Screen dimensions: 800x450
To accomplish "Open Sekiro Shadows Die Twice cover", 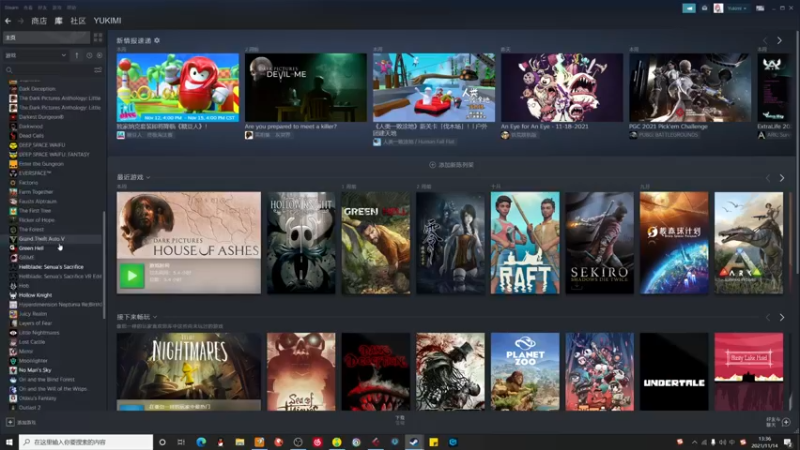I will pos(599,243).
